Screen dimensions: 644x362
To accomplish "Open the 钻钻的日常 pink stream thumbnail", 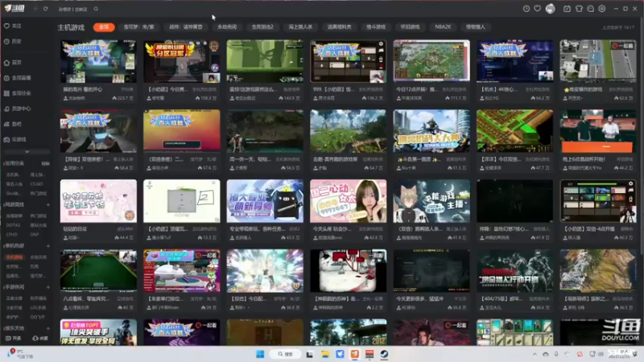I will point(98,201).
